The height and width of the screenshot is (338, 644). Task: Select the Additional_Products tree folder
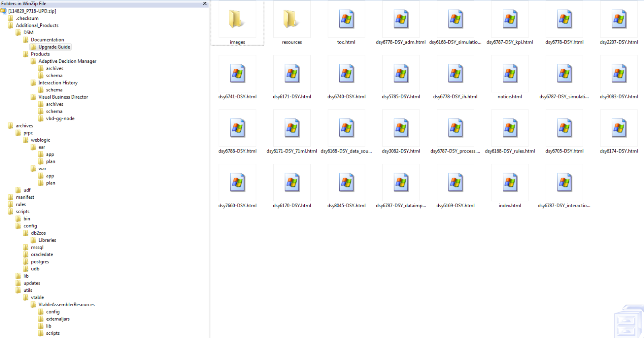pos(37,25)
